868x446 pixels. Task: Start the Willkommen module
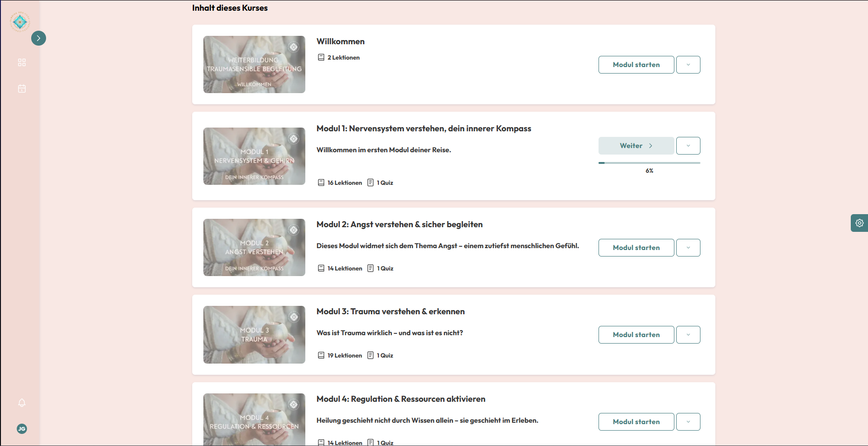click(x=636, y=65)
